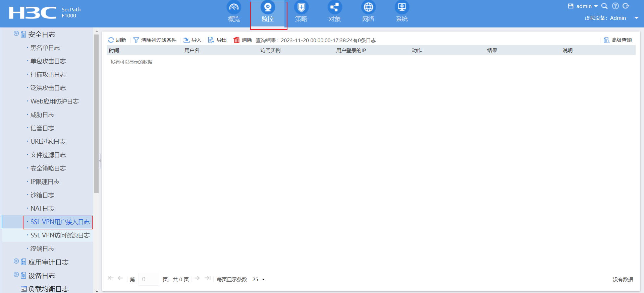The height and width of the screenshot is (293, 644).
Task: Click the 动作 column header
Action: [x=417, y=50]
